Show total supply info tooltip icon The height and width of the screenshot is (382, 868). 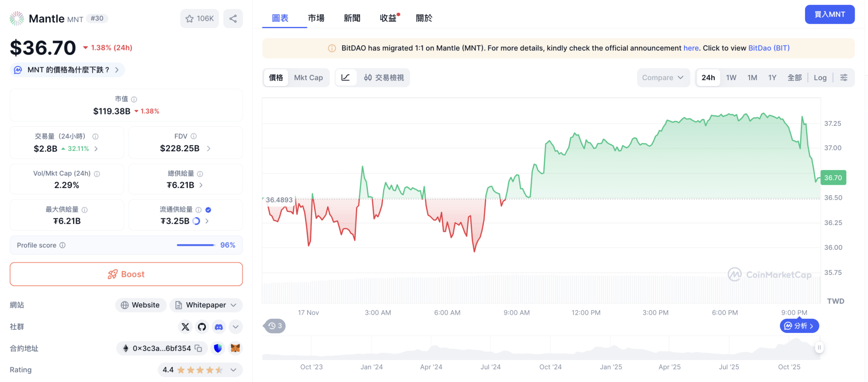(200, 174)
